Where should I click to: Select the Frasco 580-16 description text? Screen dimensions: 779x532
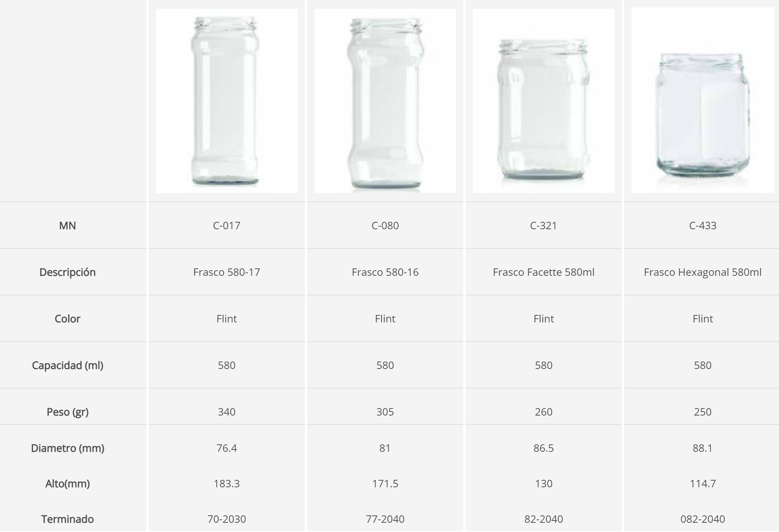click(385, 272)
